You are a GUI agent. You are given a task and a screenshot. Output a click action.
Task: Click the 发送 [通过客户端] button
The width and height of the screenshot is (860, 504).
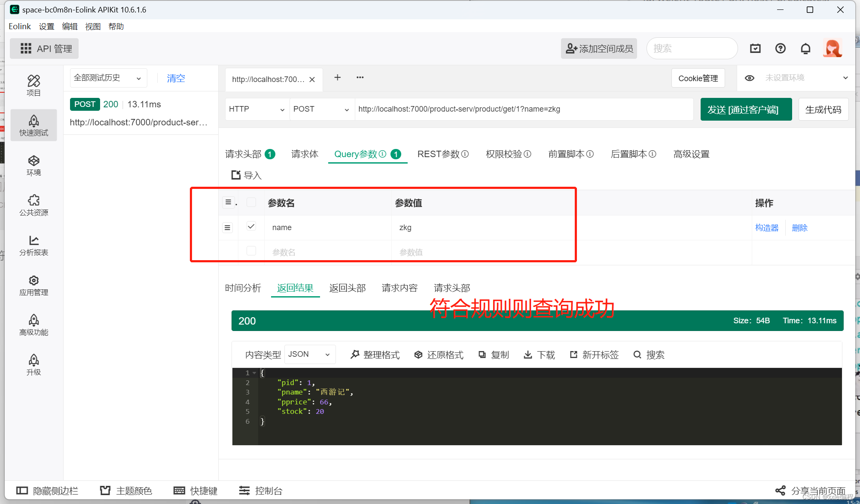746,109
